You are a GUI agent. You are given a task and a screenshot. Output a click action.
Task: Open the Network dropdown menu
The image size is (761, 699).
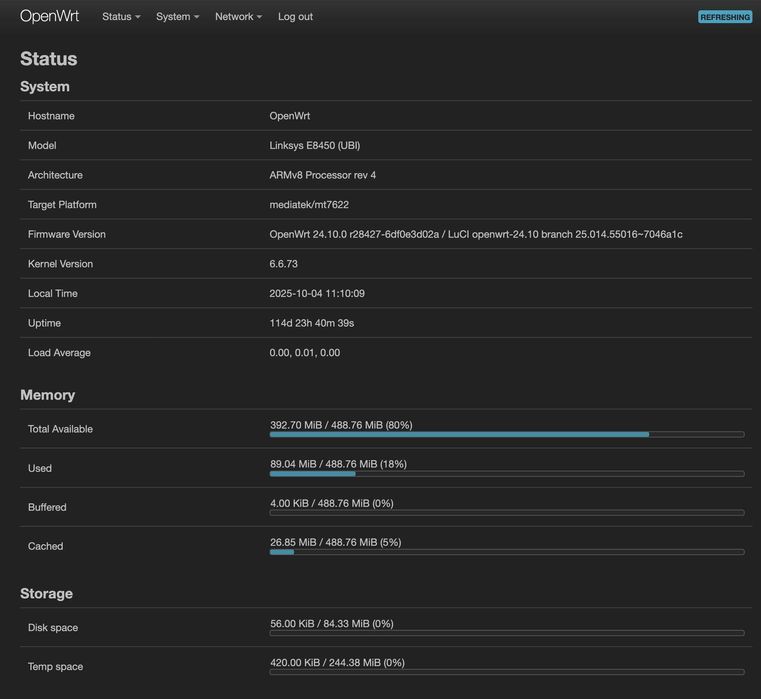pos(238,17)
